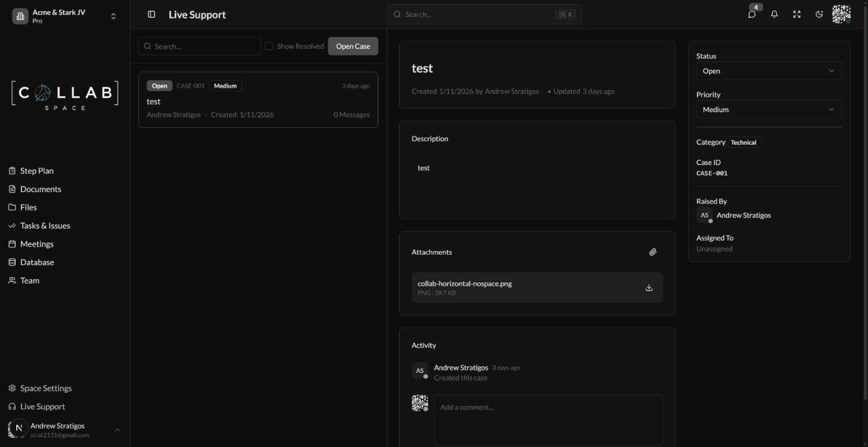Image resolution: width=868 pixels, height=447 pixels.
Task: Collapse the sidebar with the panel toggle
Action: [151, 14]
